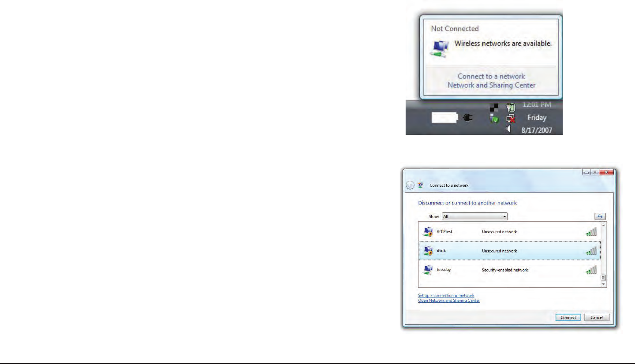Click 'Unsecured network' text in dlink row

pos(499,251)
